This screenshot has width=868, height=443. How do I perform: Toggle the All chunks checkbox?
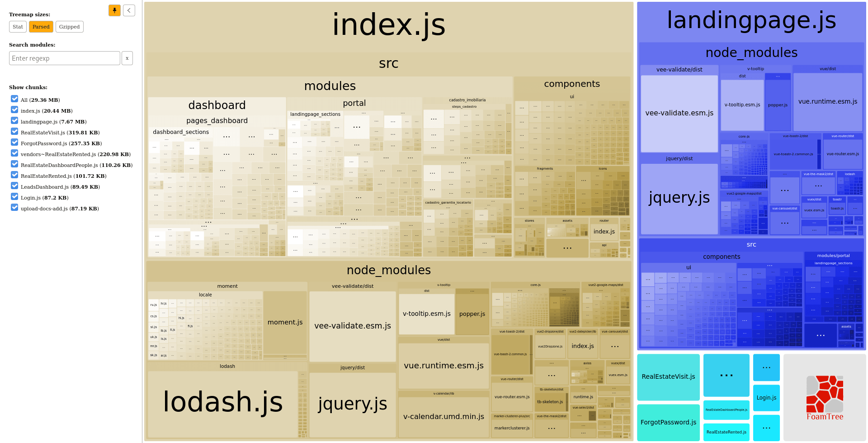tap(14, 99)
